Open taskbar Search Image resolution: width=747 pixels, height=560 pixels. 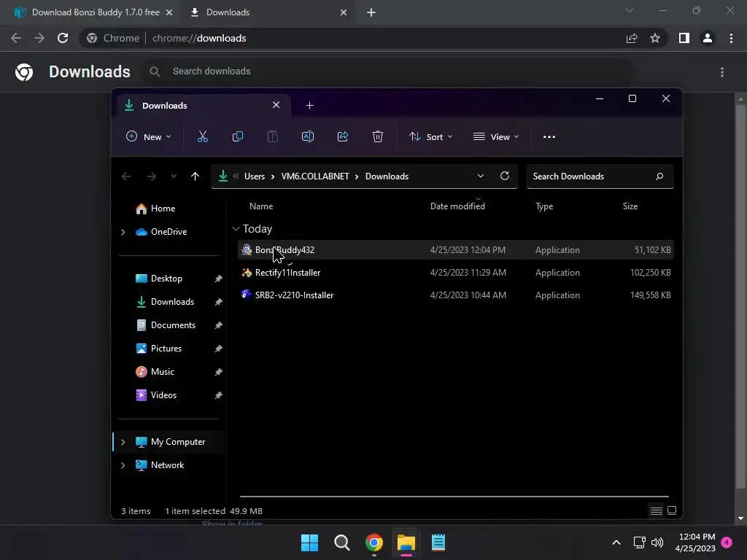(341, 542)
